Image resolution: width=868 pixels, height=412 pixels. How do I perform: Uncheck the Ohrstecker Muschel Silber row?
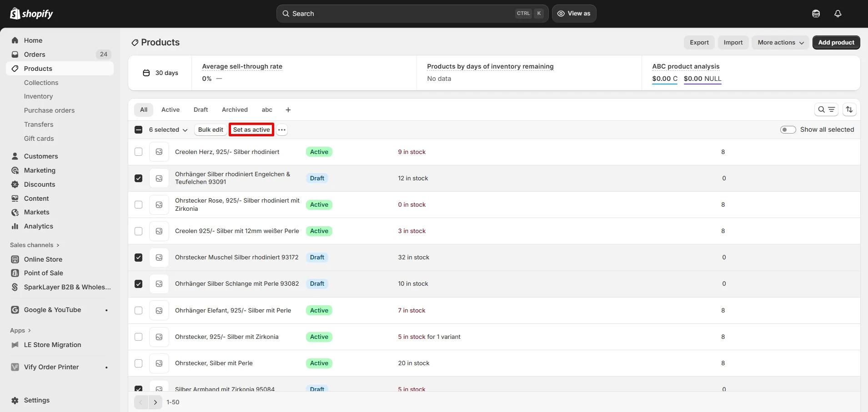[x=138, y=257]
